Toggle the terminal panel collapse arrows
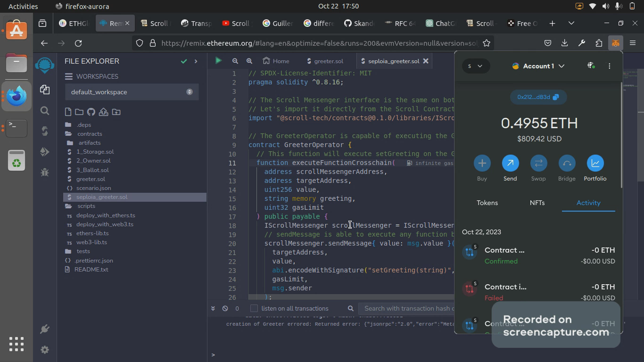This screenshot has width=644, height=362. [x=213, y=308]
